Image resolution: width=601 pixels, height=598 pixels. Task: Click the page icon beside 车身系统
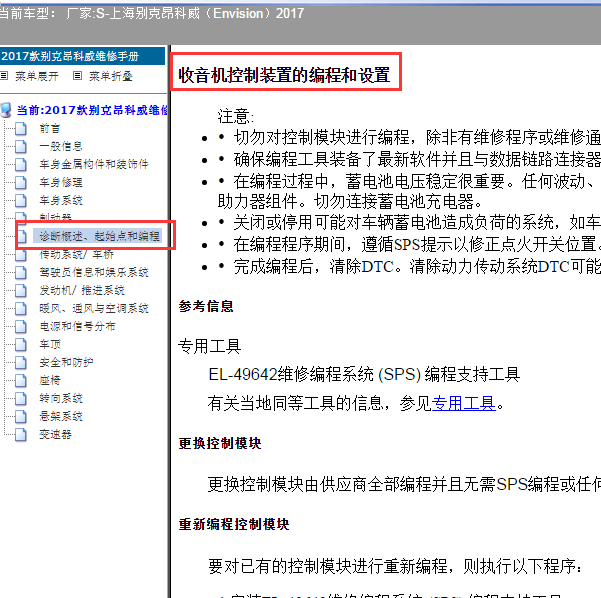click(x=21, y=200)
